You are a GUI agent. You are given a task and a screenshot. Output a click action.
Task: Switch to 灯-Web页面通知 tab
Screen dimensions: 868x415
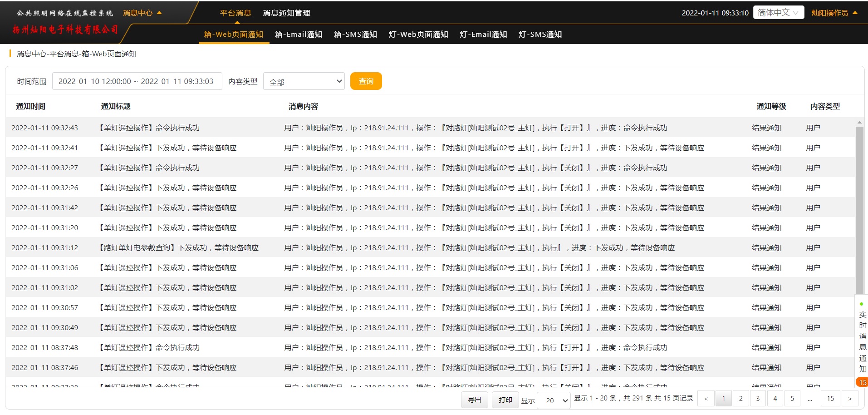click(418, 35)
